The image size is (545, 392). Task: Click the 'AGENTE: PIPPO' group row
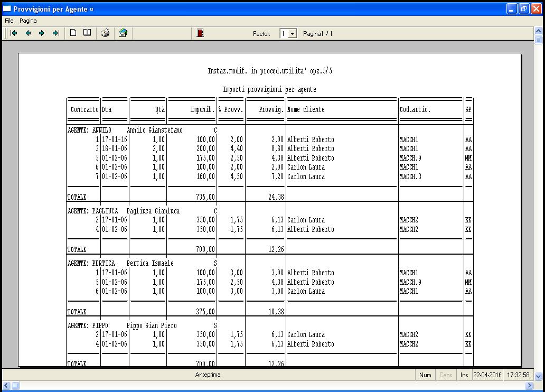coord(142,325)
